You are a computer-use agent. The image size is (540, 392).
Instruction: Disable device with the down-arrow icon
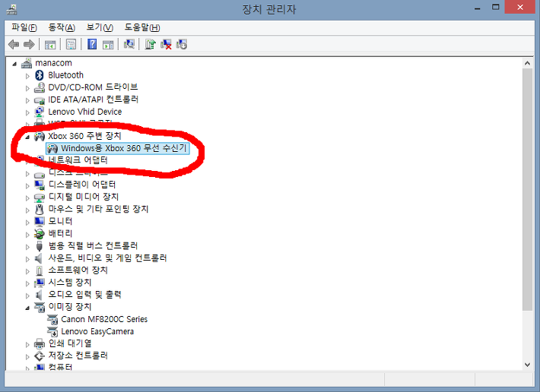point(182,44)
